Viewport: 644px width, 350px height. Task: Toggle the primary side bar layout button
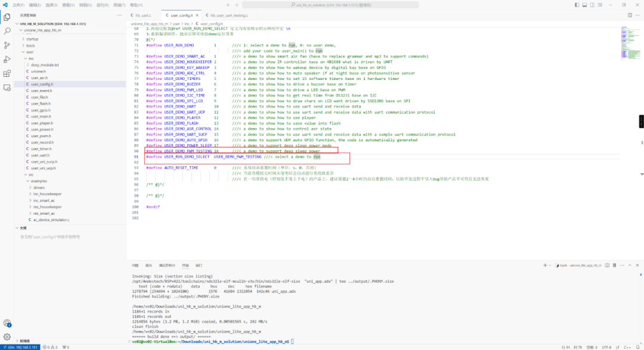pyautogui.click(x=577, y=5)
